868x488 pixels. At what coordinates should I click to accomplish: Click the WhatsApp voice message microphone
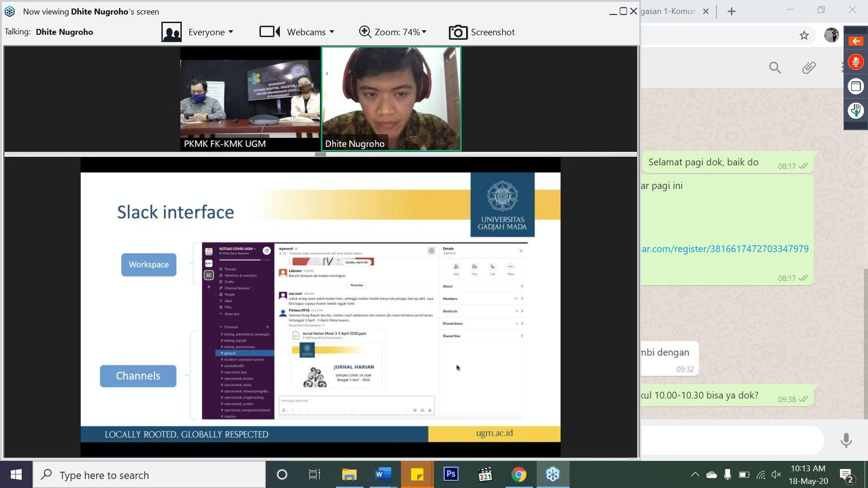(846, 440)
